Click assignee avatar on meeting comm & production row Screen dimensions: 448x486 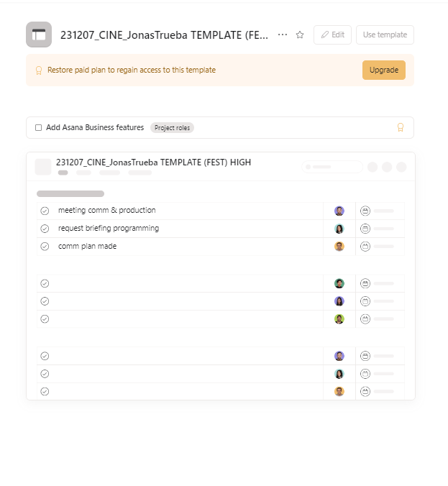tap(339, 211)
